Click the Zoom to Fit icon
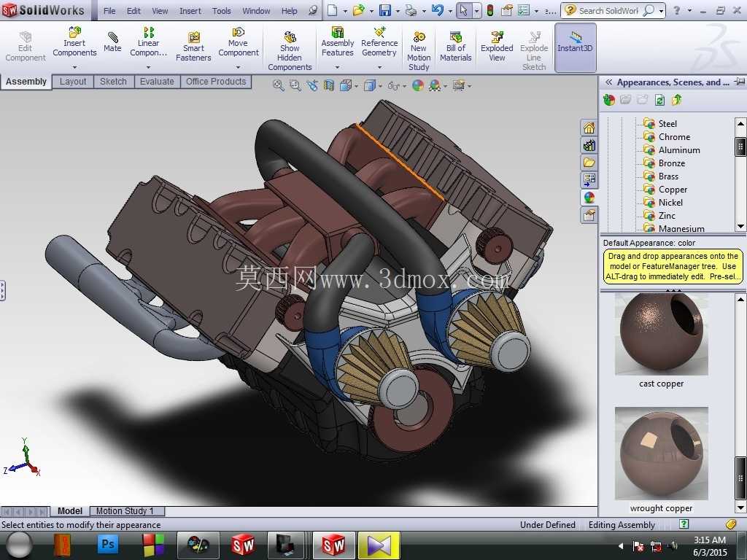The height and width of the screenshot is (560, 747). 278,86
